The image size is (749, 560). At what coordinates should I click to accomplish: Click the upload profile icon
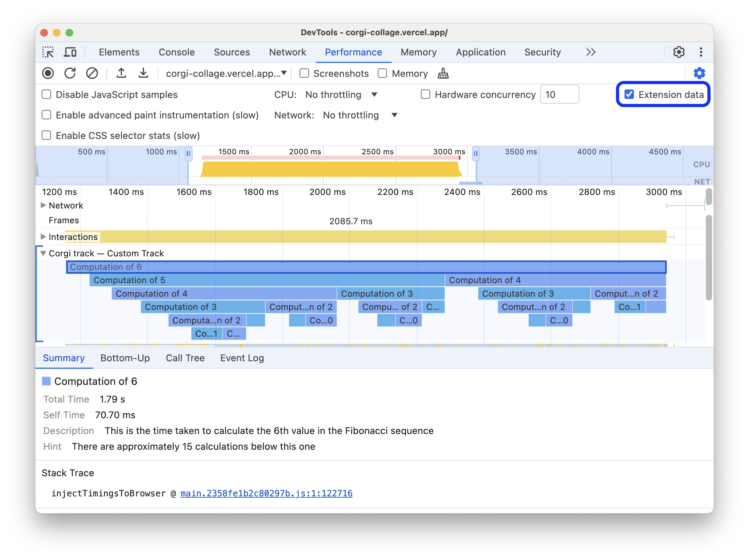121,73
